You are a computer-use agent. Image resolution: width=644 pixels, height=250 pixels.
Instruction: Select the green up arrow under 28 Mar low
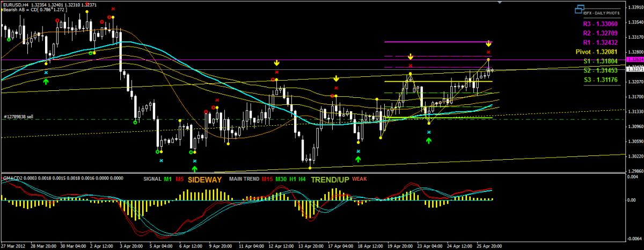pos(46,81)
